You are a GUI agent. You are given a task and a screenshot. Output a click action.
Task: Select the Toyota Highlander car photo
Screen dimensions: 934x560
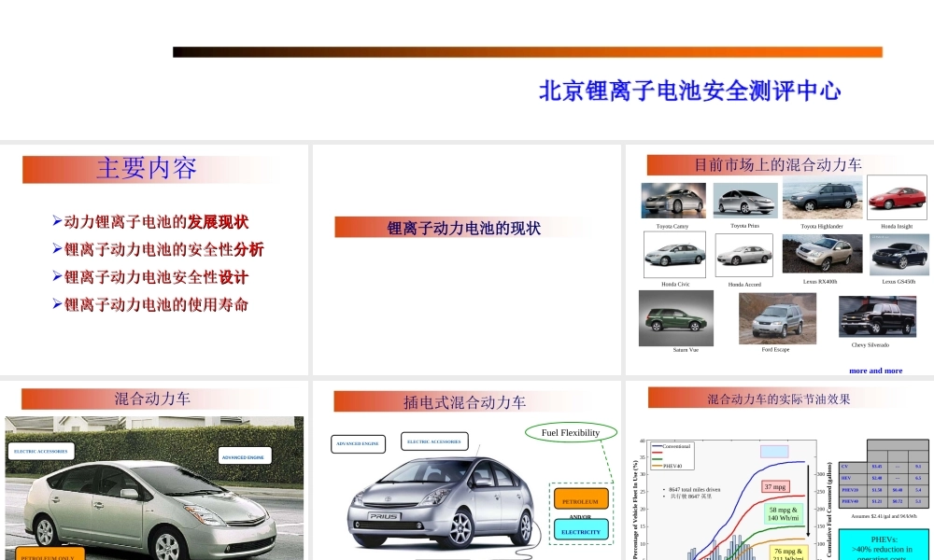click(x=823, y=197)
